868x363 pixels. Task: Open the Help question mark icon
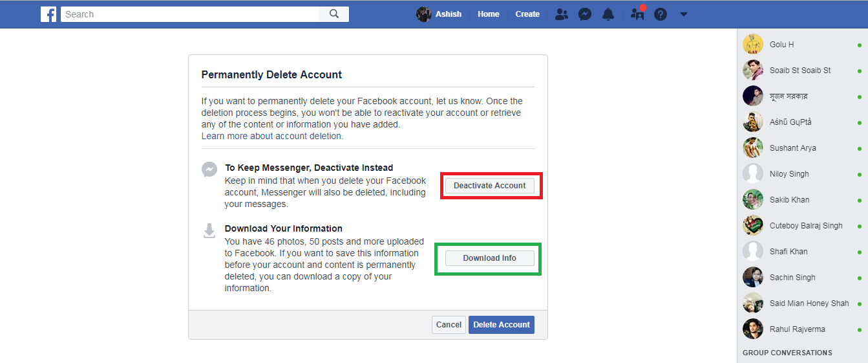[660, 14]
